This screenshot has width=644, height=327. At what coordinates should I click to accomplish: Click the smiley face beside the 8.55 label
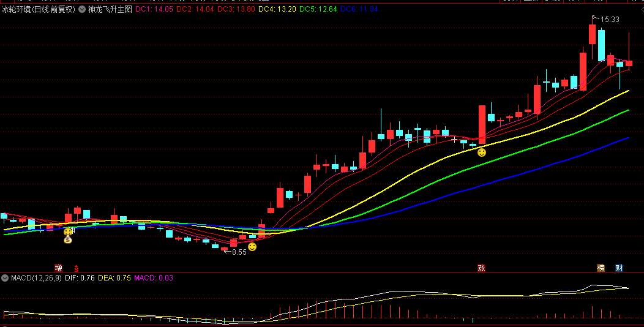click(x=252, y=247)
